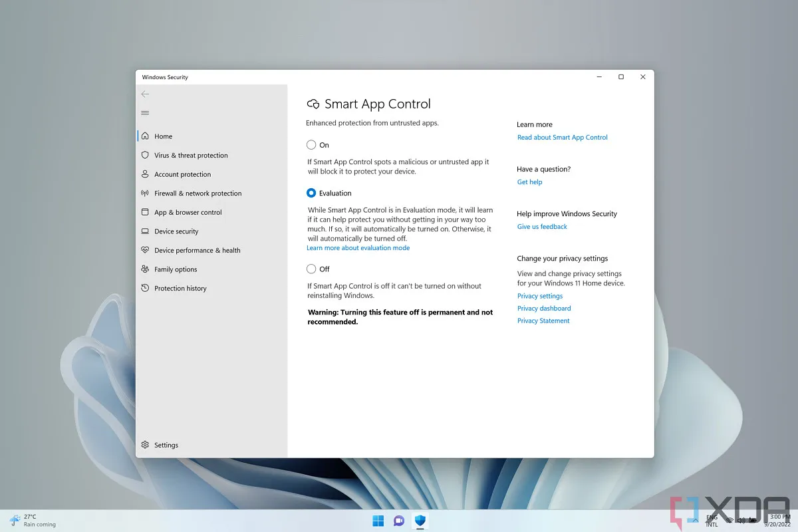
Task: Enable the On protection mode
Action: pos(311,144)
